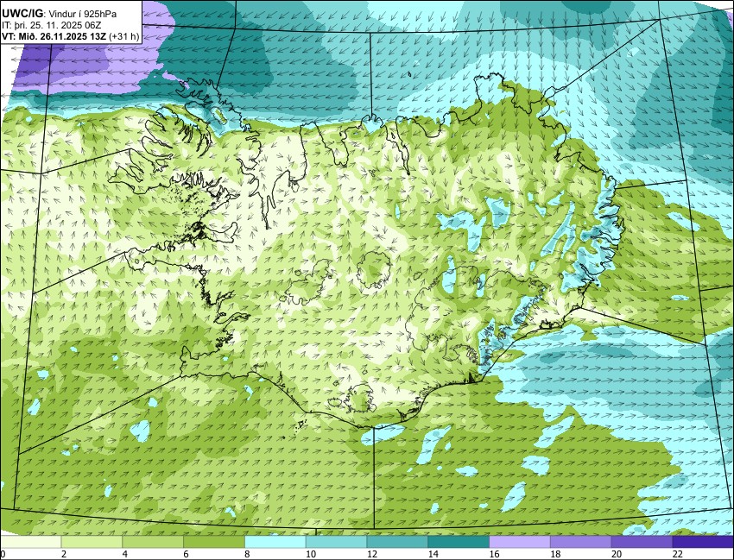Click the legend scale label '4'

pos(125,554)
